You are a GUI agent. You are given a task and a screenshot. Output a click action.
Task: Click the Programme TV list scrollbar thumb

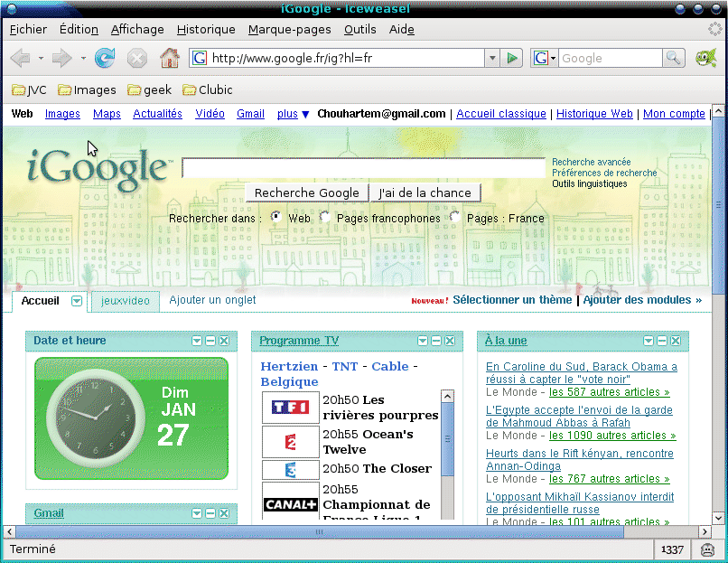coord(447,439)
